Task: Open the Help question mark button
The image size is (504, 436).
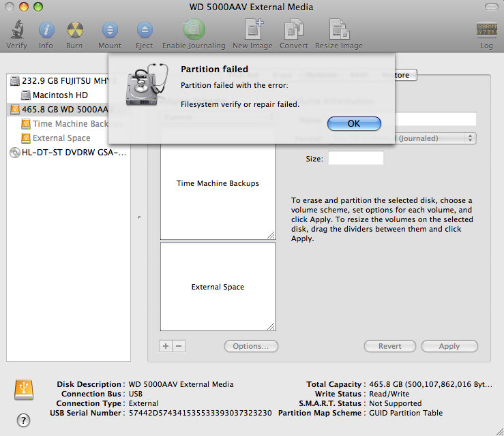Action: [23, 420]
